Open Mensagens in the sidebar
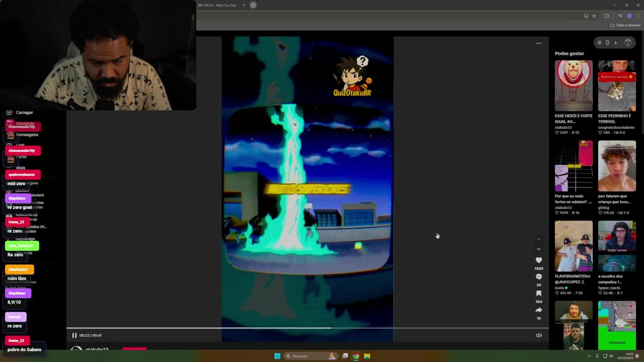 coord(23,135)
